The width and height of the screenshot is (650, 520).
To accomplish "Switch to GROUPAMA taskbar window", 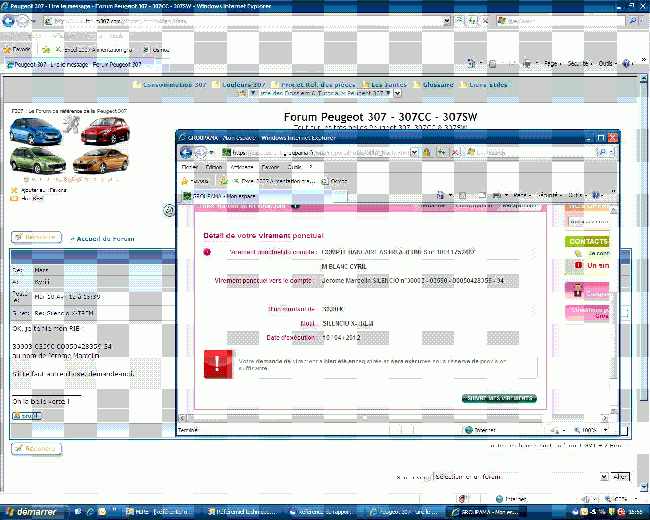I will click(487, 512).
